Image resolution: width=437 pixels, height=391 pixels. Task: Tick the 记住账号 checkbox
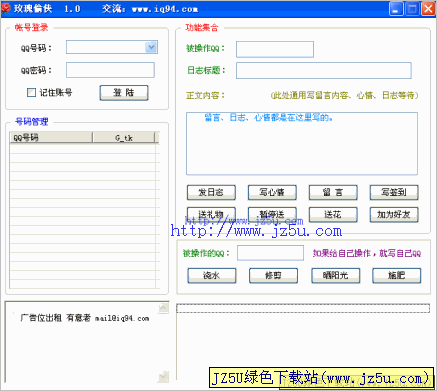coord(31,92)
